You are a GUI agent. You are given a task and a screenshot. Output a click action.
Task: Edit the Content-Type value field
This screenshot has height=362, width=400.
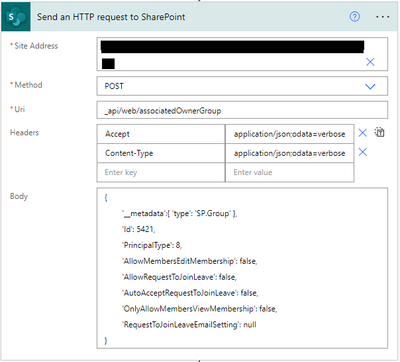tap(289, 153)
